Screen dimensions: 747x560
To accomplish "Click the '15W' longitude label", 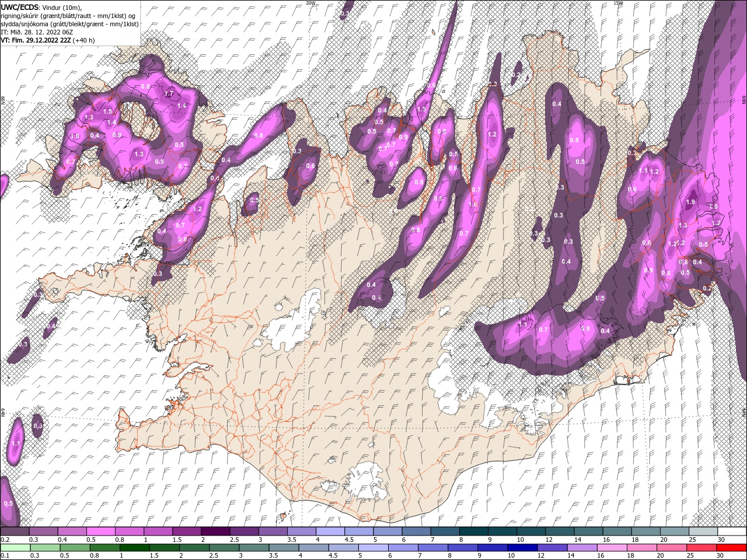I will coord(618,3).
